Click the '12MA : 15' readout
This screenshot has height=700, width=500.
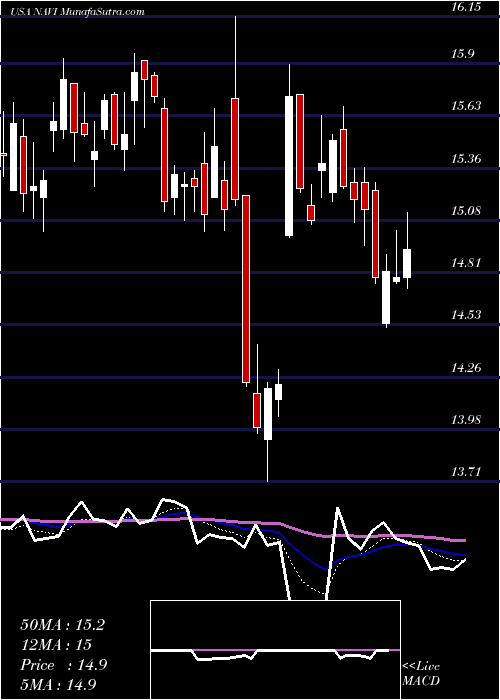(56, 645)
